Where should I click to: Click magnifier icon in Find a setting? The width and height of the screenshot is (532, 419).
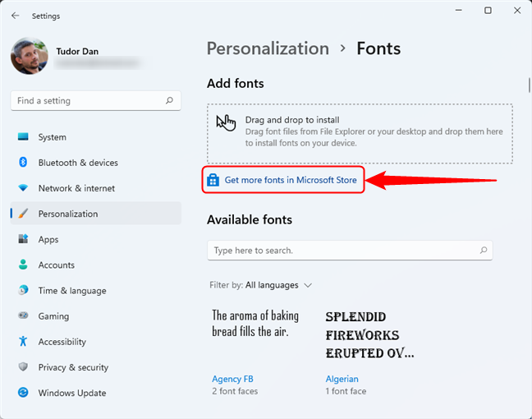169,100
